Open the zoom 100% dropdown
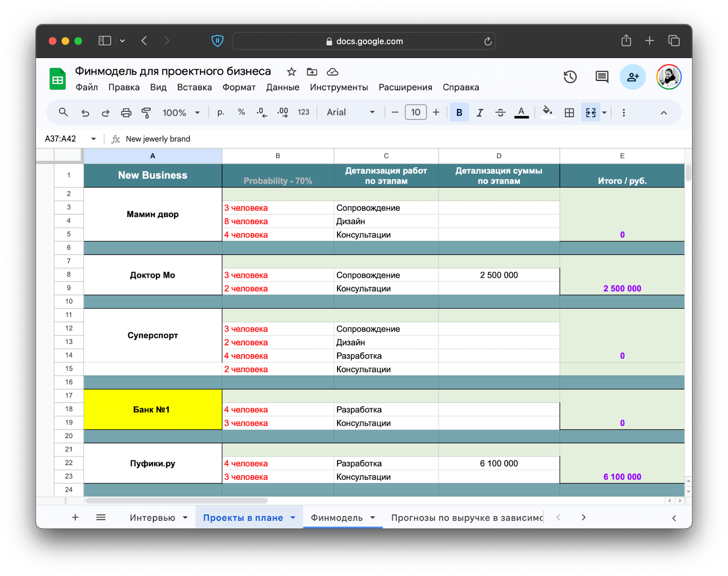The height and width of the screenshot is (576, 728). pos(181,113)
